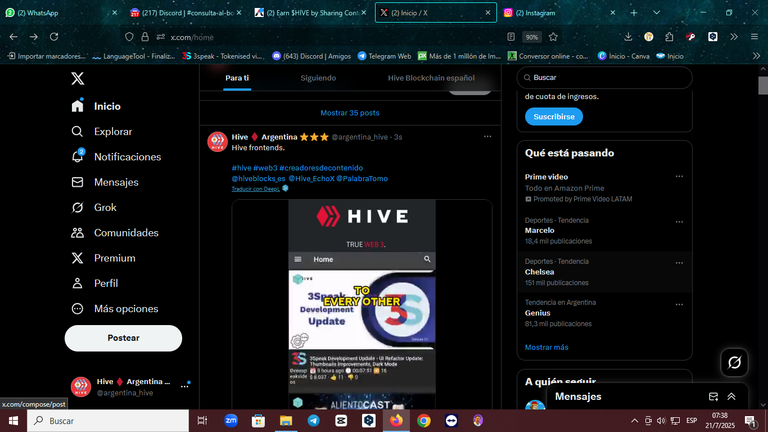This screenshot has height=432, width=768.
Task: Bookmark this page with star icon
Action: [553, 37]
